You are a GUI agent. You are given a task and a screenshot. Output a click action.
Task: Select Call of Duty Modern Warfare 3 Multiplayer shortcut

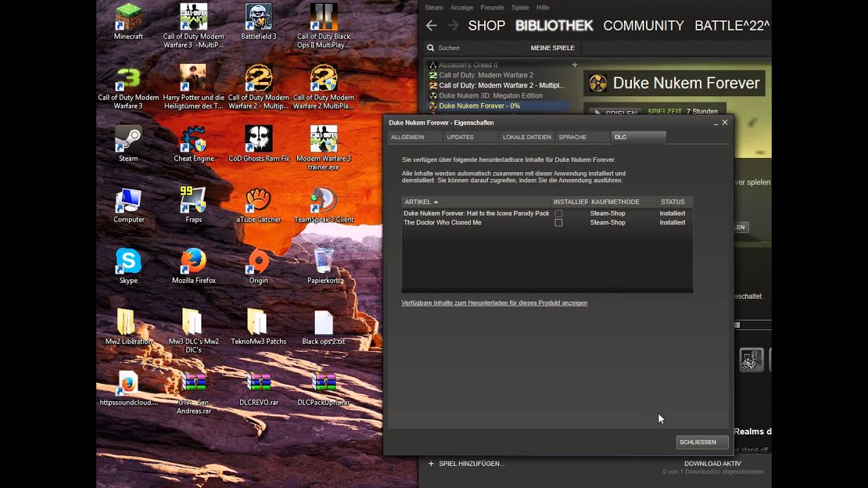(193, 26)
